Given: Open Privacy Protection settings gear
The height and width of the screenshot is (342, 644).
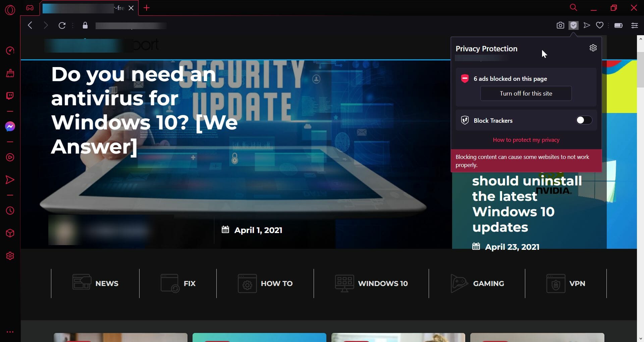Looking at the screenshot, I should click(593, 48).
